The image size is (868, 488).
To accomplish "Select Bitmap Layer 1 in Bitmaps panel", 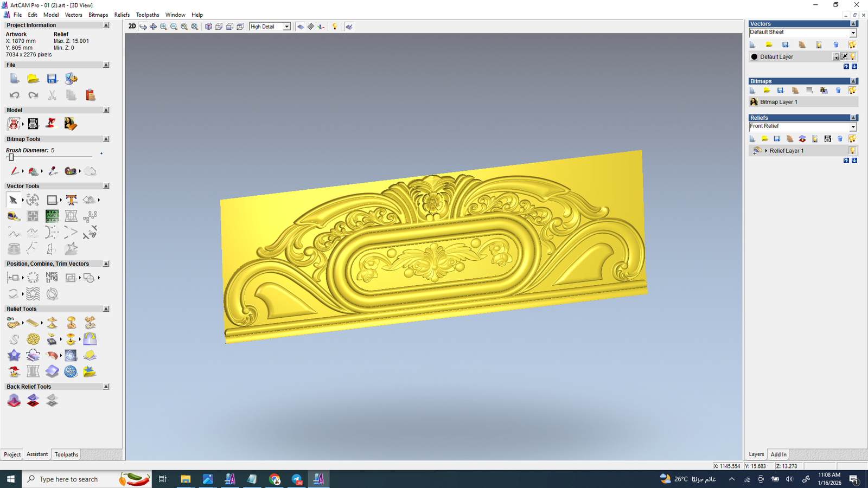I will click(x=778, y=102).
